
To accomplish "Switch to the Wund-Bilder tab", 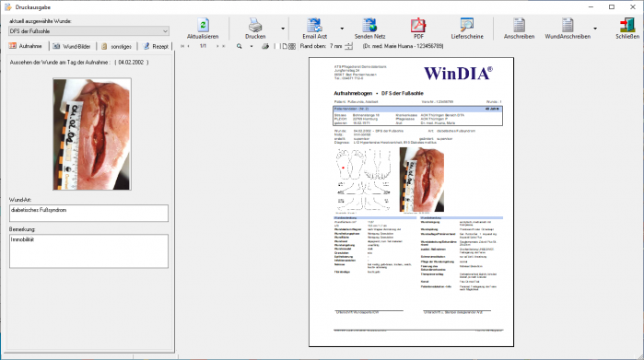I will (x=72, y=46).
